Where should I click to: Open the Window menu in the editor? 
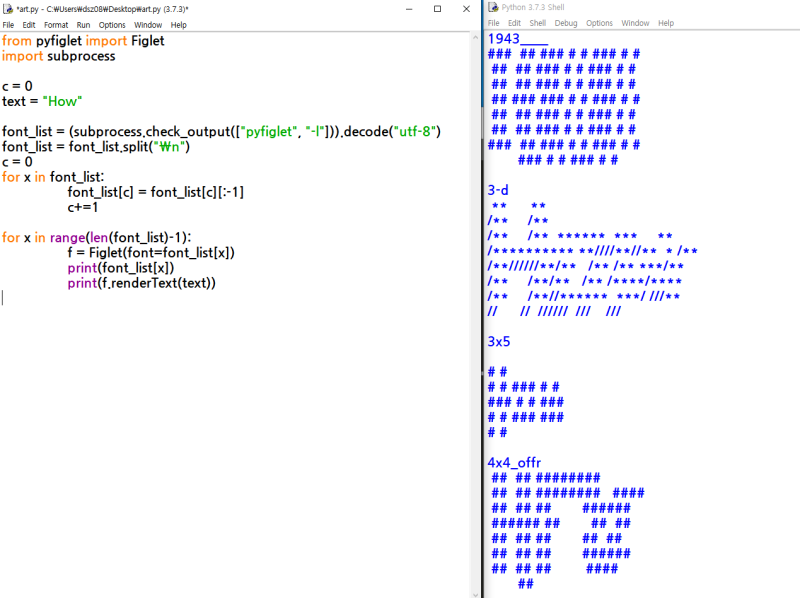pyautogui.click(x=147, y=25)
